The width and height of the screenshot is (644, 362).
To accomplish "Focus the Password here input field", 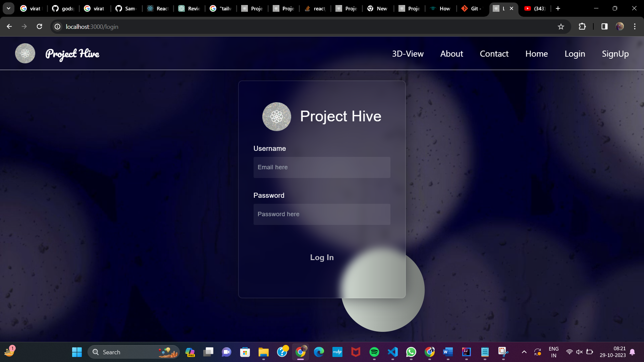I will coord(322,214).
